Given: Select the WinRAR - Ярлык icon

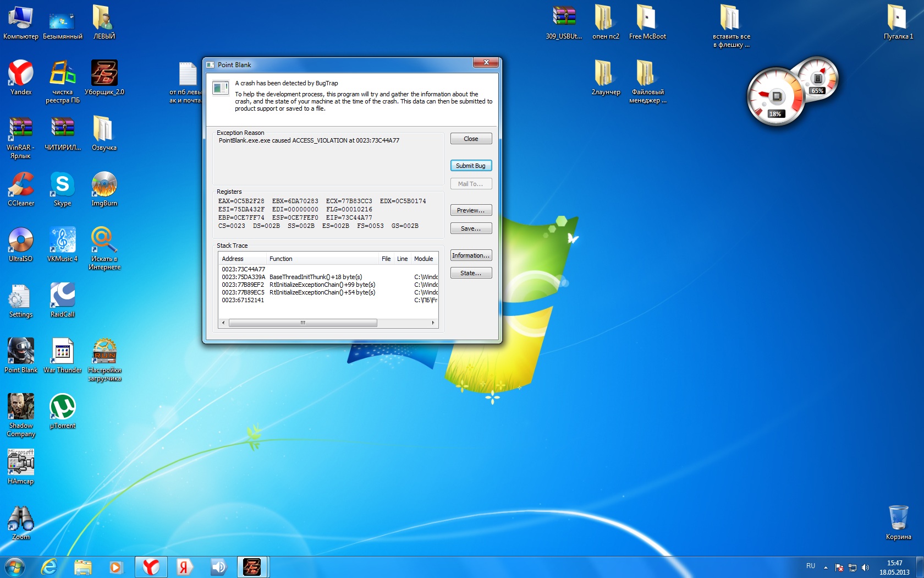Looking at the screenshot, I should point(21,138).
